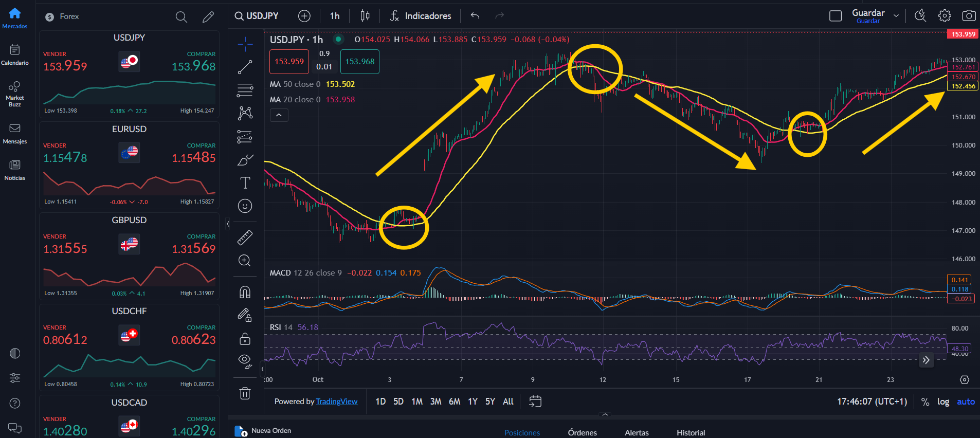Viewport: 980px width, 438px height.
Task: Activate the zoom in tool
Action: tap(245, 261)
